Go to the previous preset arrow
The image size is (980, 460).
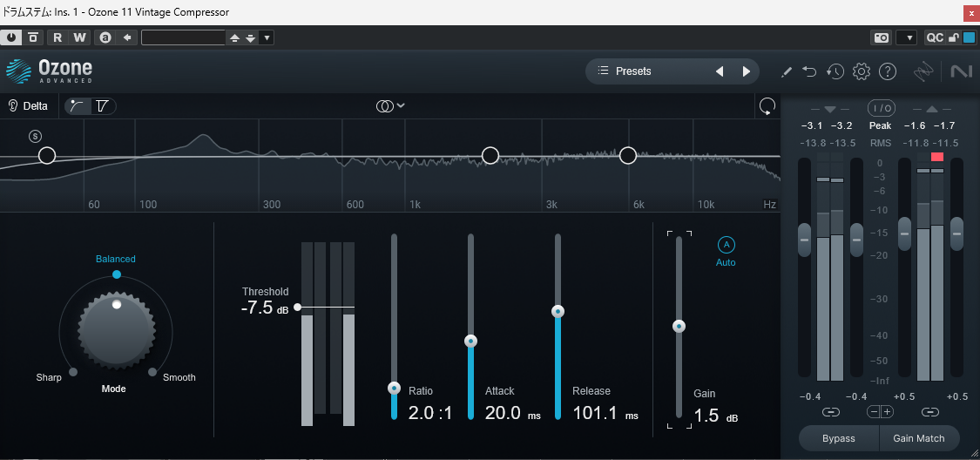[x=720, y=71]
